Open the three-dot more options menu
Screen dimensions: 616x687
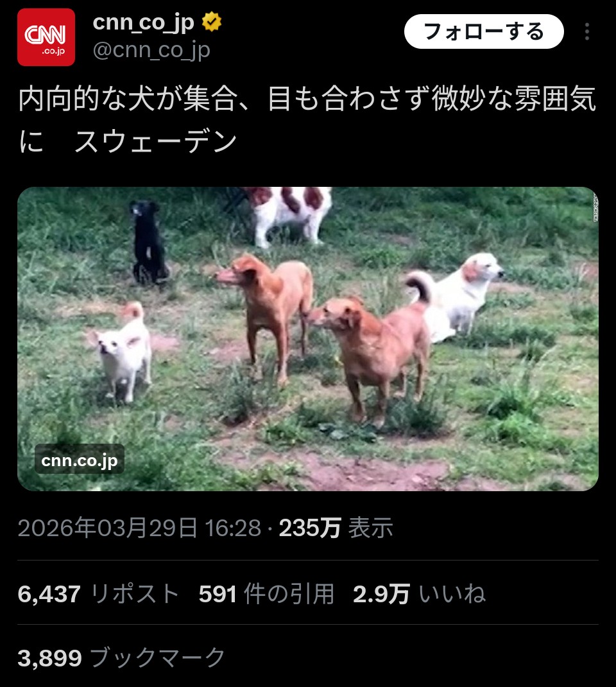[587, 31]
